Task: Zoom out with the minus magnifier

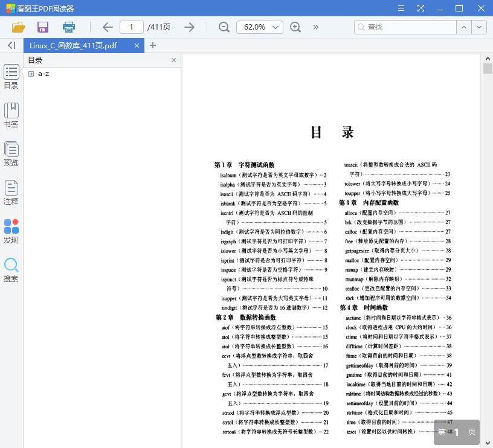Action: [x=224, y=27]
